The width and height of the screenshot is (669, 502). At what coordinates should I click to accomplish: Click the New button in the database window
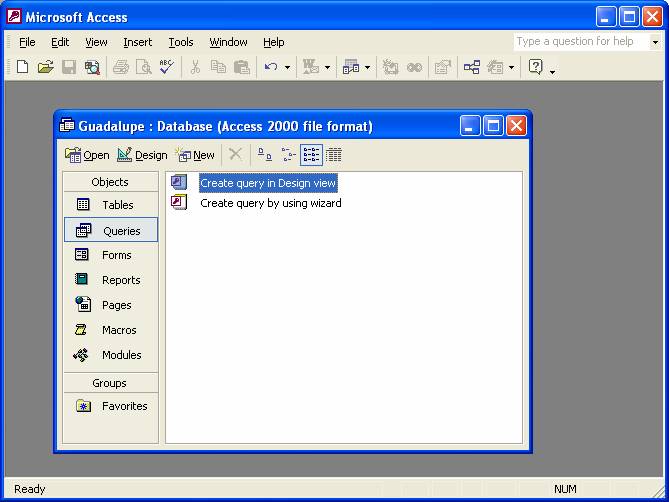pos(196,155)
